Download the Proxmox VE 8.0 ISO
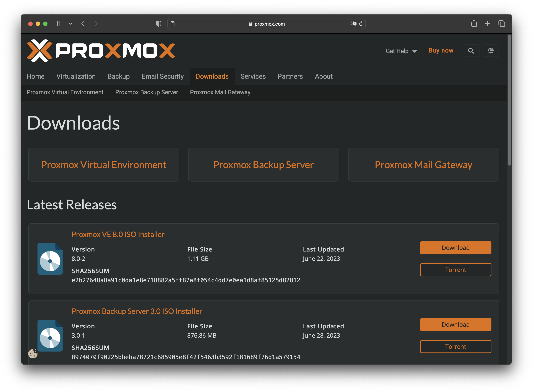The height and width of the screenshot is (392, 533). click(x=455, y=248)
